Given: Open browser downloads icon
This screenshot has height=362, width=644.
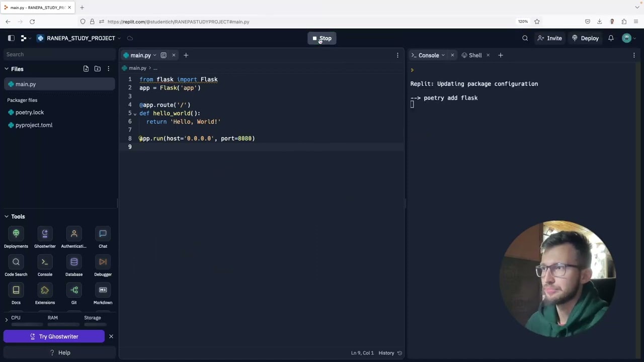Looking at the screenshot, I should point(599,22).
